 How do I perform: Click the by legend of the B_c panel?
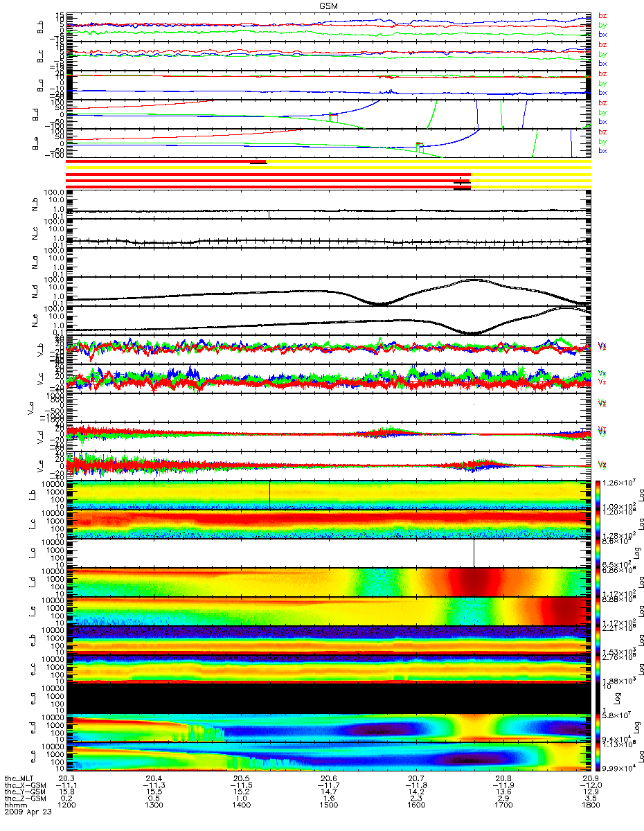click(602, 54)
